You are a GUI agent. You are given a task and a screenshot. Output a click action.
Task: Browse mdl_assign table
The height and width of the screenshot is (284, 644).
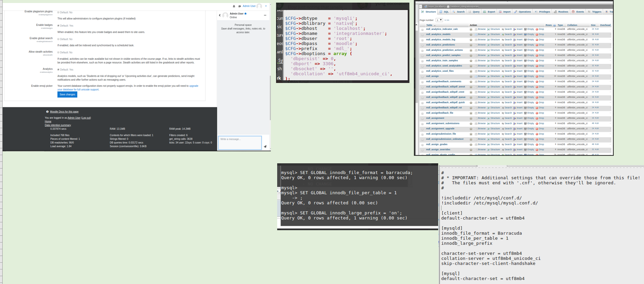480,76
